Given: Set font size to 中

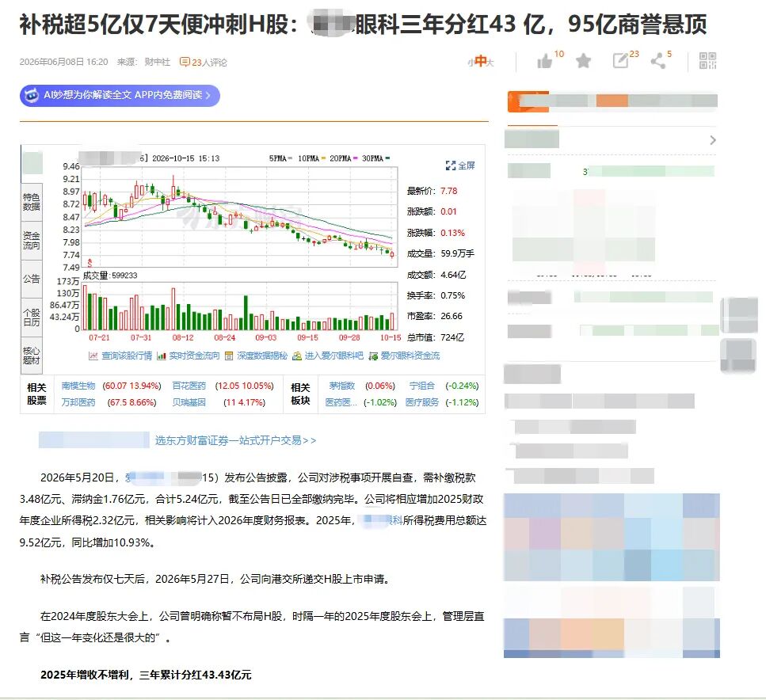Looking at the screenshot, I should [481, 61].
